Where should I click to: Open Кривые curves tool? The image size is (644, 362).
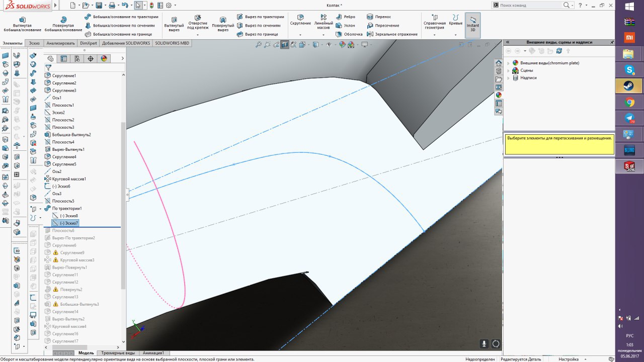[456, 20]
